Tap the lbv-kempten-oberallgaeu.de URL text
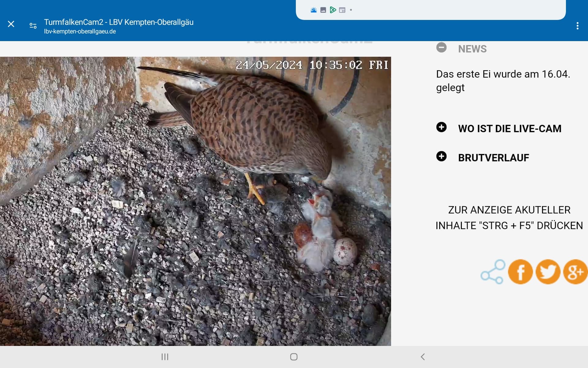This screenshot has width=588, height=368. tap(80, 31)
